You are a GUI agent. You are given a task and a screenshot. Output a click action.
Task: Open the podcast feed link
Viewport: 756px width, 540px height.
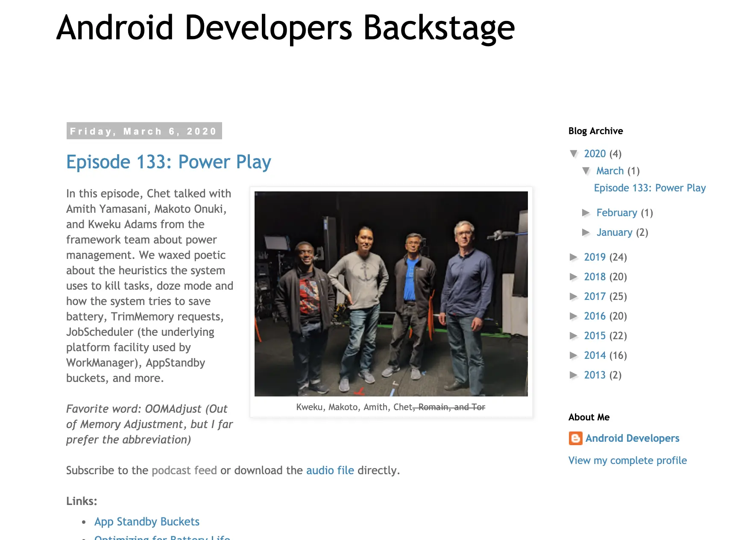184,470
